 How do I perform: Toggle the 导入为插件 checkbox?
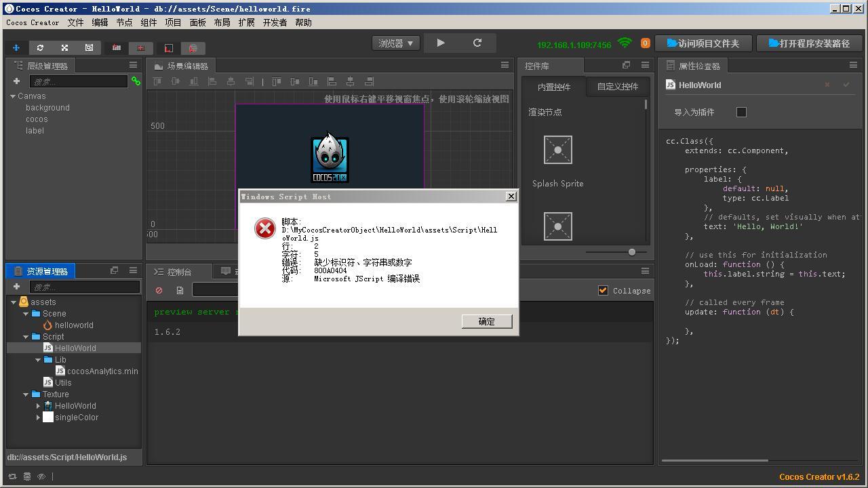pos(741,112)
